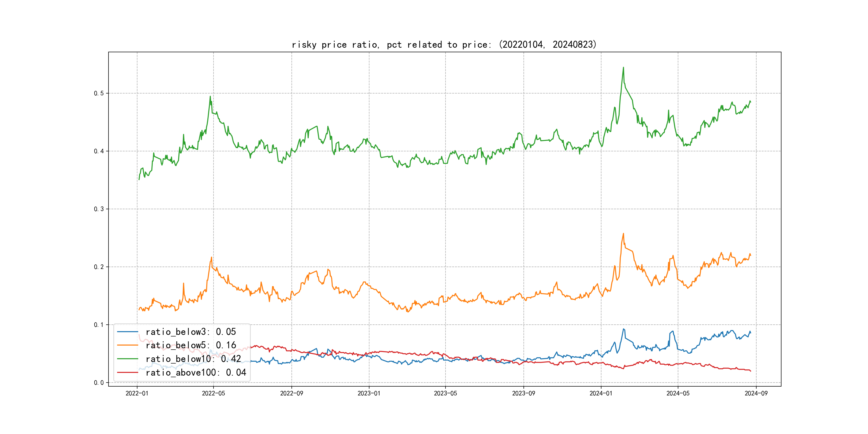The width and height of the screenshot is (868, 434).
Task: Click the 'ratio_above100: 0.04' legend label
Action: (x=196, y=372)
